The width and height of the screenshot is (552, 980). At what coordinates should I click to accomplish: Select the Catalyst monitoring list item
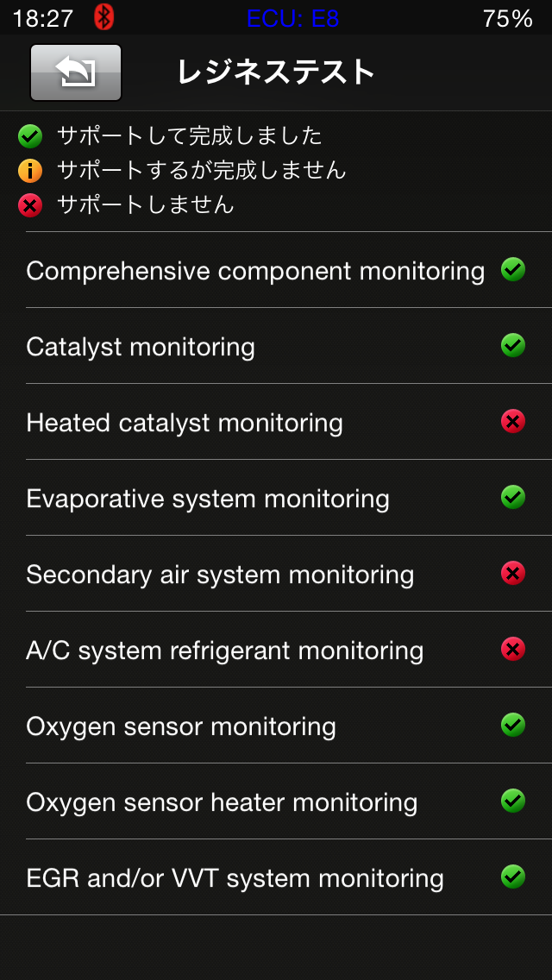click(x=141, y=347)
